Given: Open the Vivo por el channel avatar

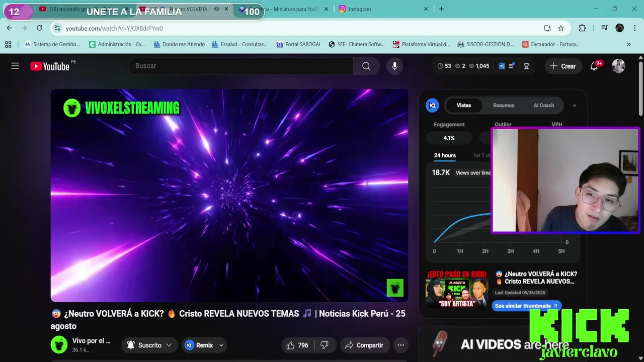Looking at the screenshot, I should (x=59, y=345).
